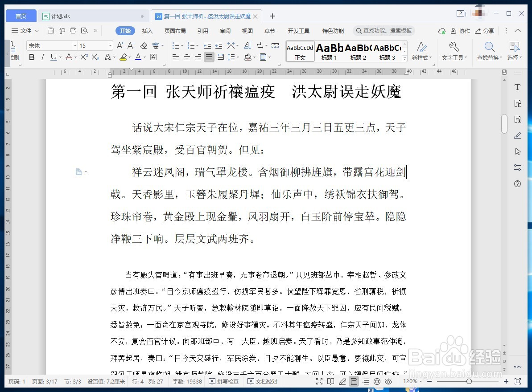This screenshot has height=392, width=532.
Task: Increase paragraph indent
Action: [x=219, y=45]
